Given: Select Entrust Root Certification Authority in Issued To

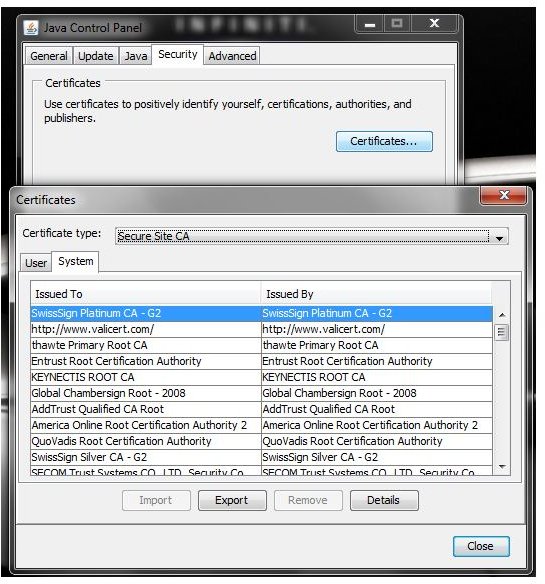Looking at the screenshot, I should [146, 361].
